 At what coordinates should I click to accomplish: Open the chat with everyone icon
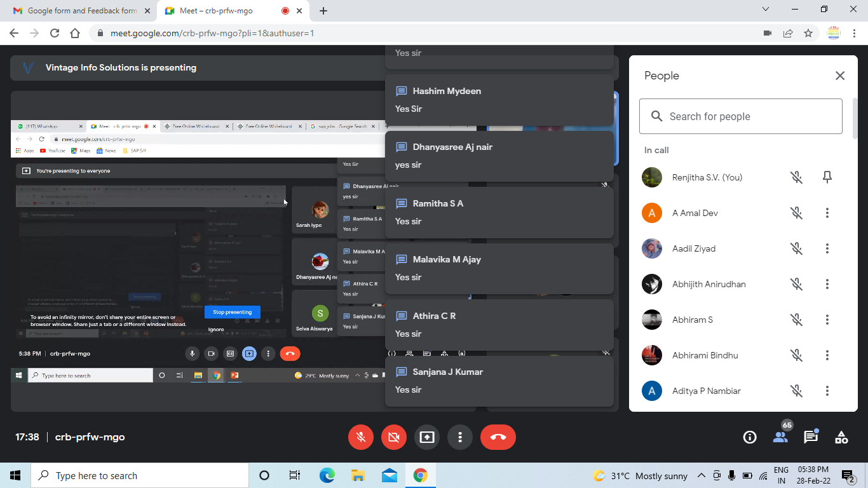(x=811, y=437)
